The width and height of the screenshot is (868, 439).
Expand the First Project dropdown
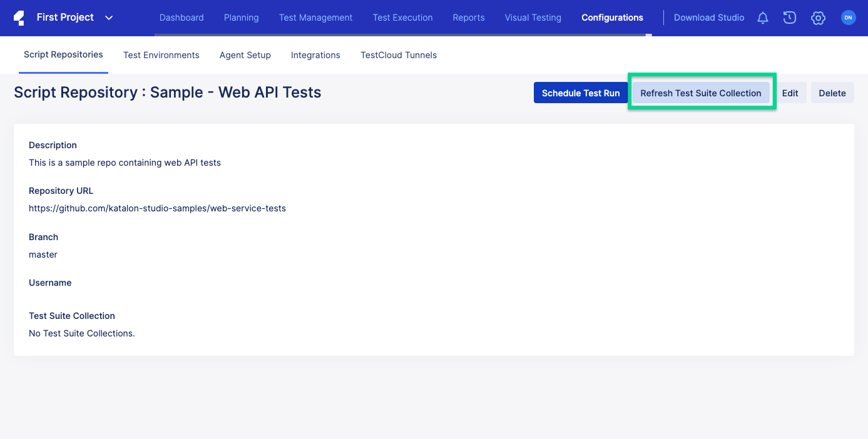pyautogui.click(x=108, y=18)
